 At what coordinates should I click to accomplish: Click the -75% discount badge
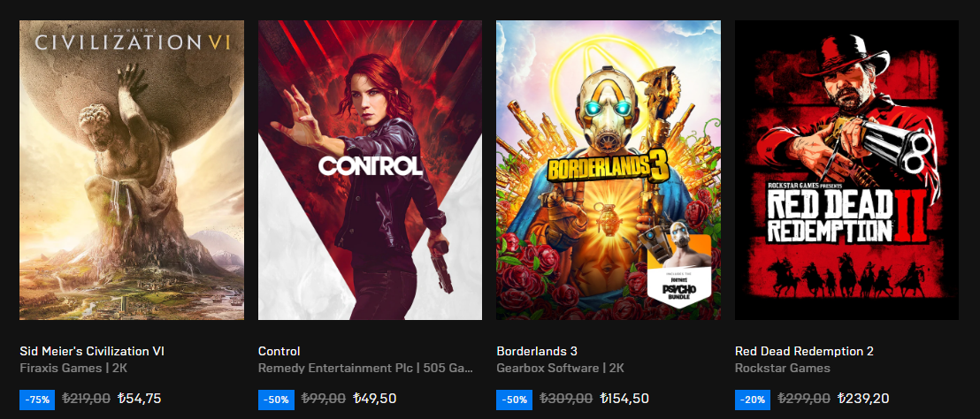coord(37,400)
